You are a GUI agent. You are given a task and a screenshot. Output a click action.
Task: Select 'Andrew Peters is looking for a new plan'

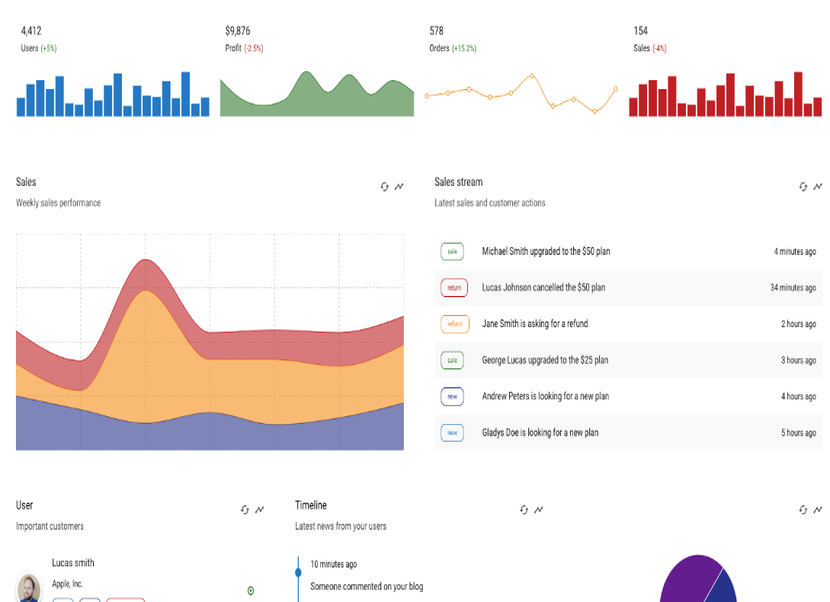[545, 397]
